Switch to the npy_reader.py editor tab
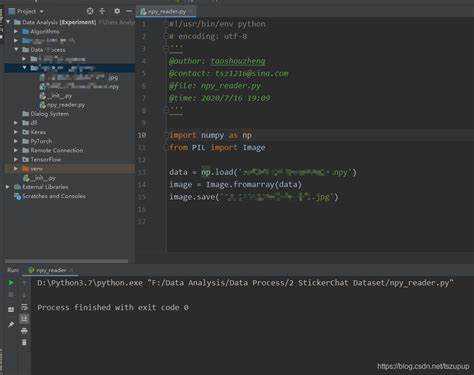The width and height of the screenshot is (474, 375). pyautogui.click(x=166, y=11)
